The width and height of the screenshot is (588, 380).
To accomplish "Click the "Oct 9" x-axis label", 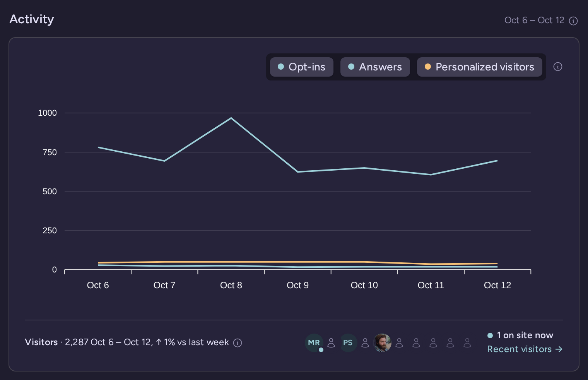I will [x=297, y=285].
